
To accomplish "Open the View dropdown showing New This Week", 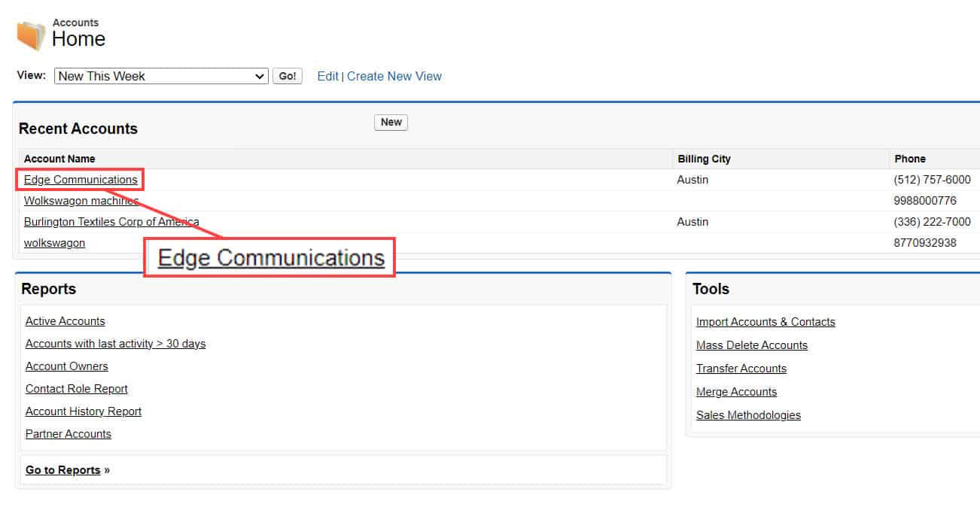I will coord(161,76).
